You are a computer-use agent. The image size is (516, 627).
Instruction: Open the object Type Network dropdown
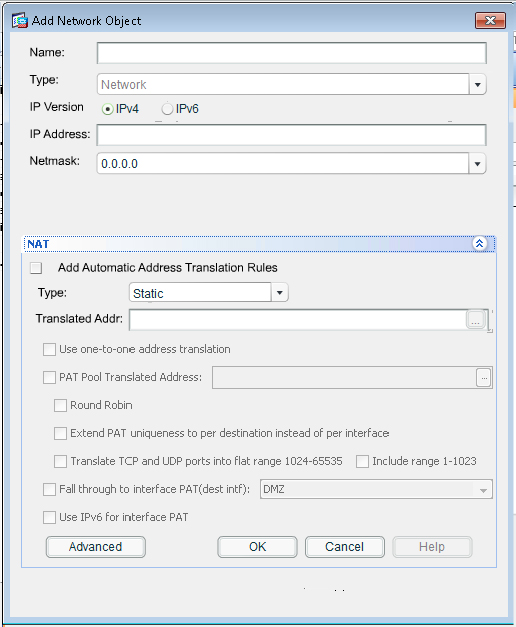pyautogui.click(x=478, y=84)
